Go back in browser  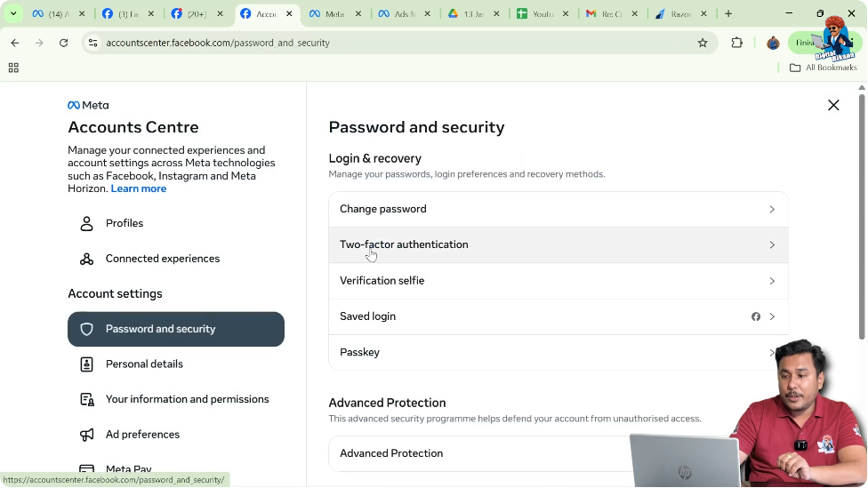(x=15, y=43)
